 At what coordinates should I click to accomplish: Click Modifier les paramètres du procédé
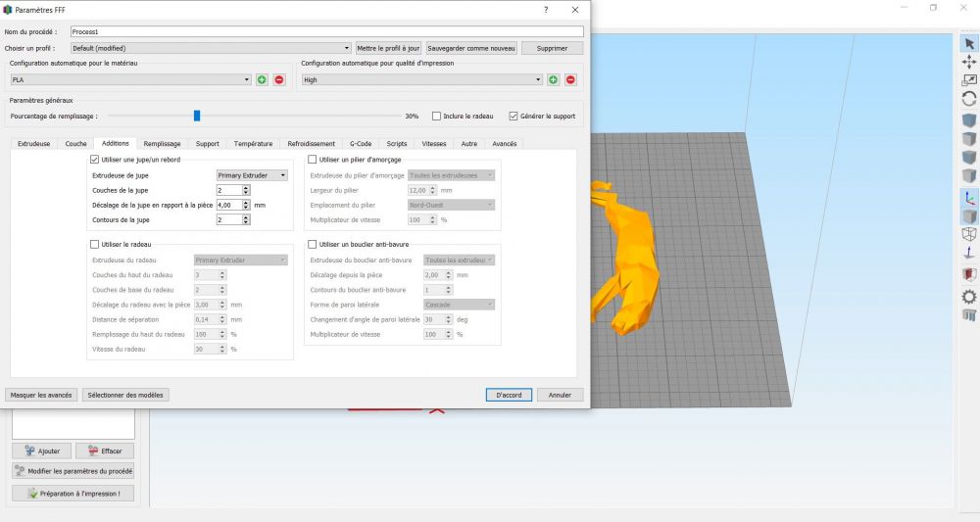click(x=73, y=471)
